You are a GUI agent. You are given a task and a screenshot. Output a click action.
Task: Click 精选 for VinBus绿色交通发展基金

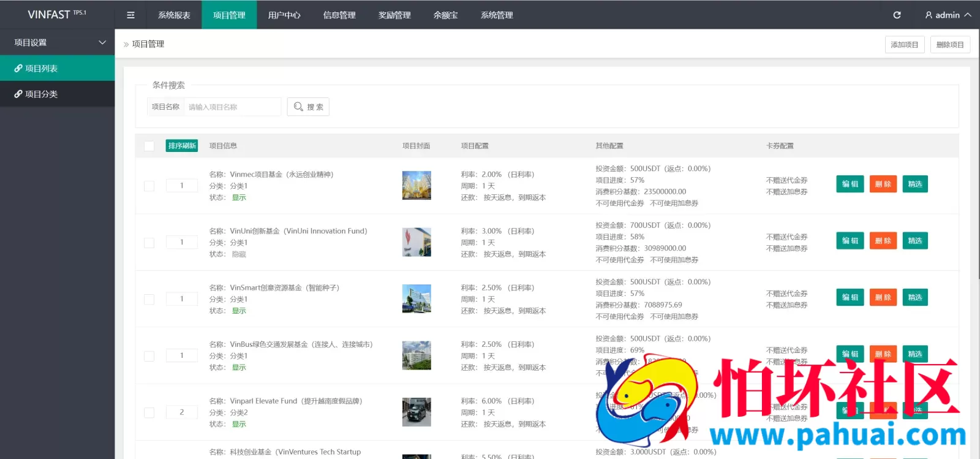point(915,354)
